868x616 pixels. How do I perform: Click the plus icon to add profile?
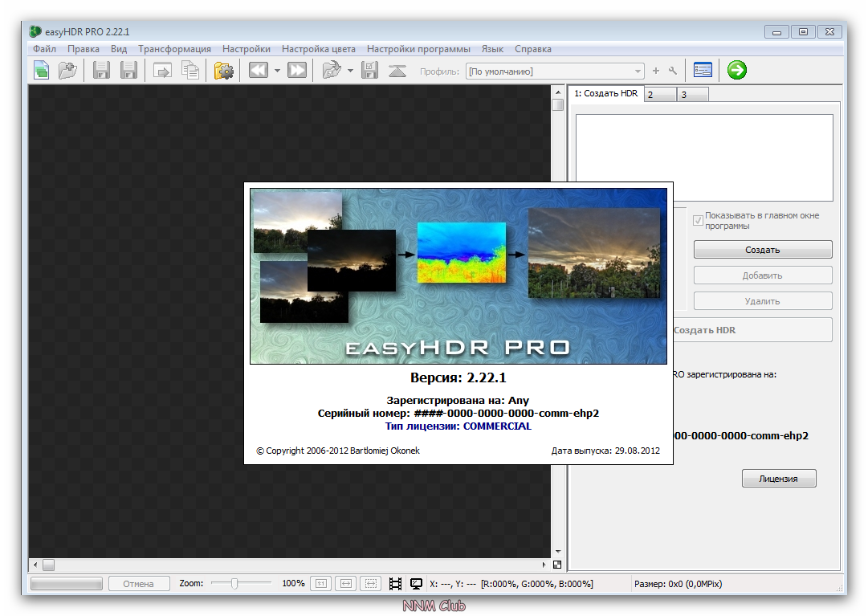pos(656,71)
